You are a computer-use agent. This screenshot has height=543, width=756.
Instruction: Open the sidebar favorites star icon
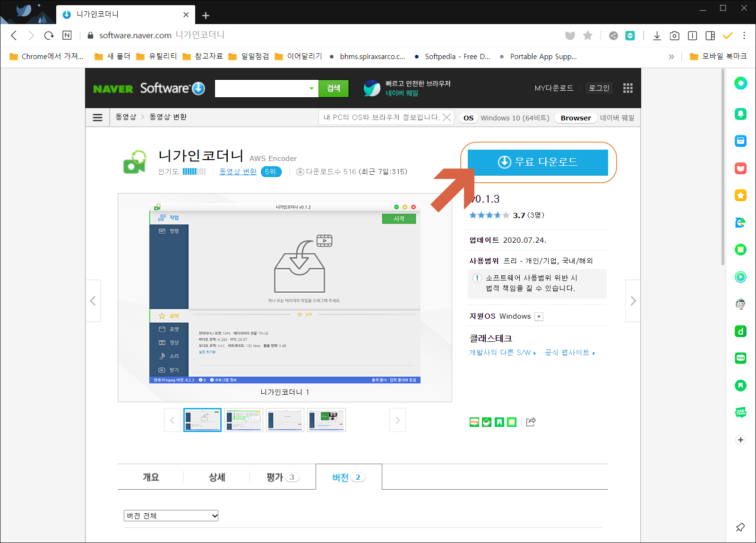coord(740,195)
